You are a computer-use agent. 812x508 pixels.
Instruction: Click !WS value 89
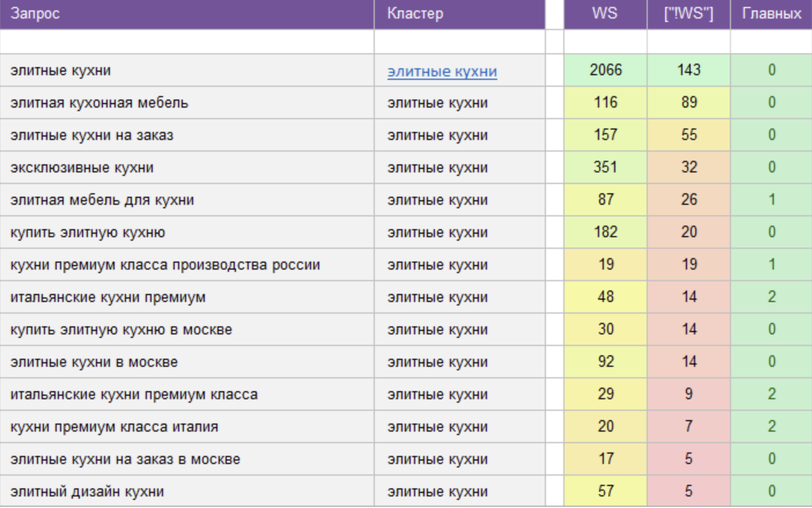coord(689,103)
